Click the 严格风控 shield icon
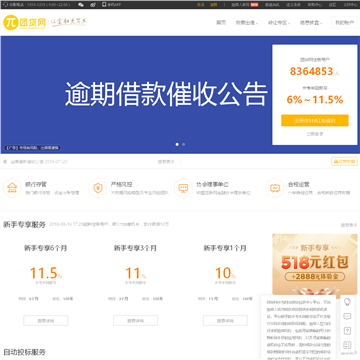Viewport: 360px width, 360px height. tap(98, 188)
